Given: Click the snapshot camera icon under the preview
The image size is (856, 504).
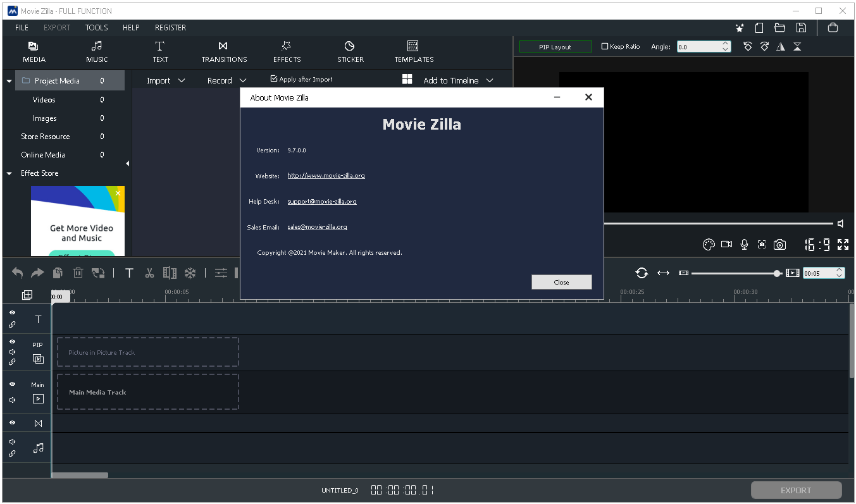Looking at the screenshot, I should (780, 245).
